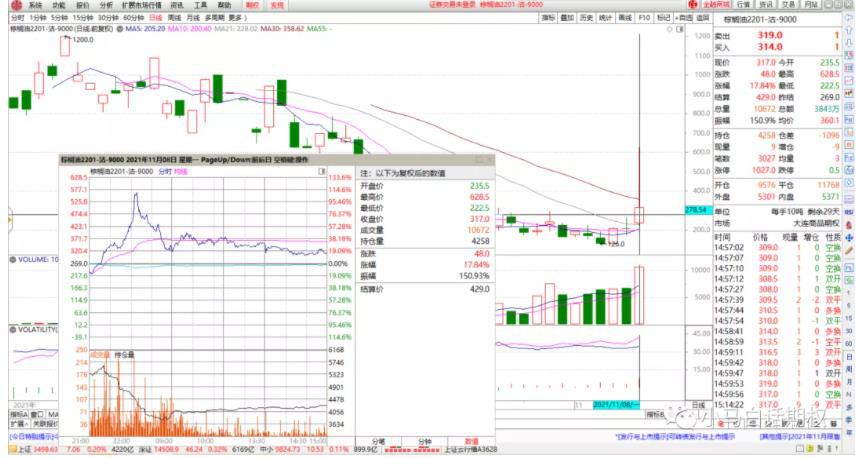The image size is (856, 458).
Task: Expand the 更多 periods dropdown
Action: (x=236, y=18)
